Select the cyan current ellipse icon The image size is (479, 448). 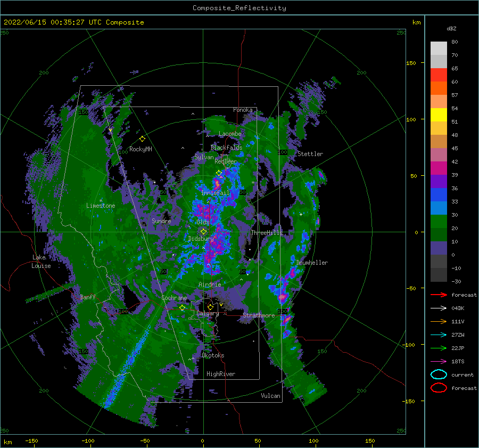point(439,374)
